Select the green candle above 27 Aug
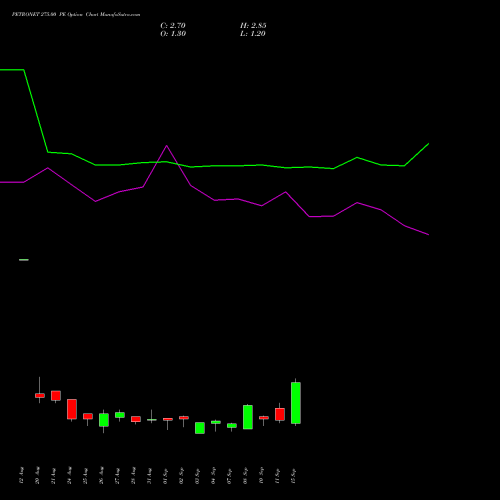Image resolution: width=500 pixels, height=500 pixels. (120, 415)
